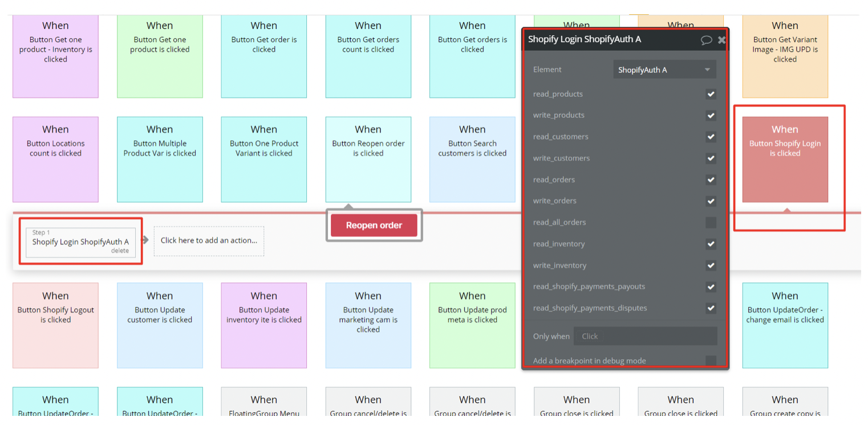
Task: Uncheck read_shopify_payments_disputes
Action: (x=711, y=308)
